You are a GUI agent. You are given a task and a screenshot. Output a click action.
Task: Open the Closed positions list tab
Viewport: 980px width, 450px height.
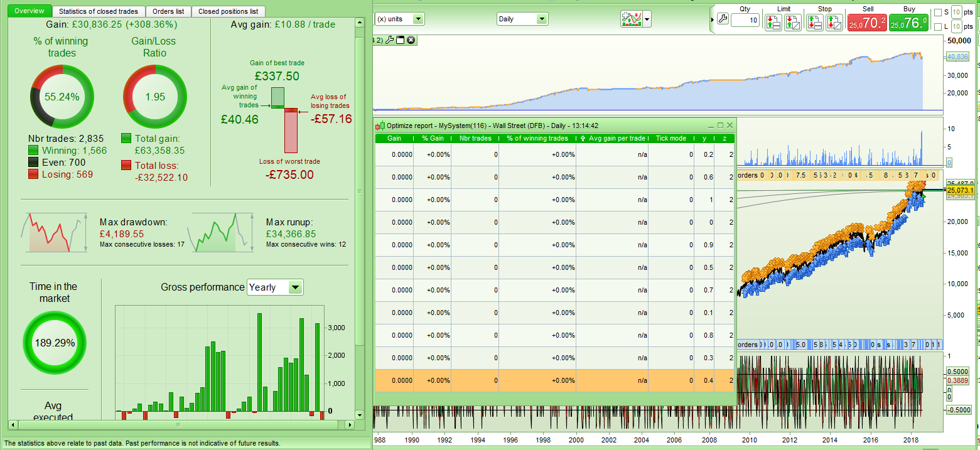pos(228,11)
